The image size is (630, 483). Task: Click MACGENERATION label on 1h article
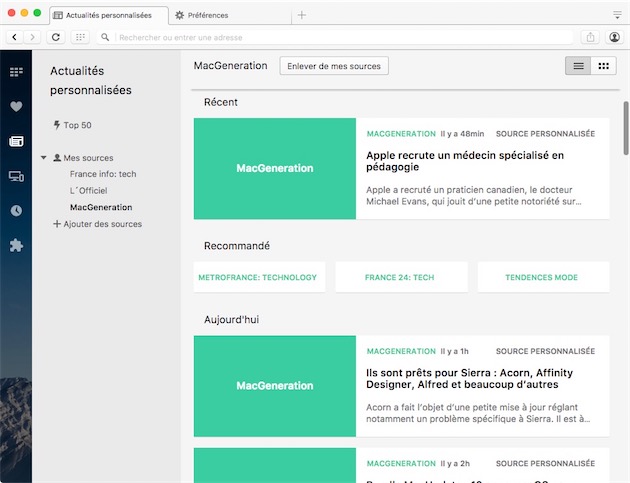point(401,351)
